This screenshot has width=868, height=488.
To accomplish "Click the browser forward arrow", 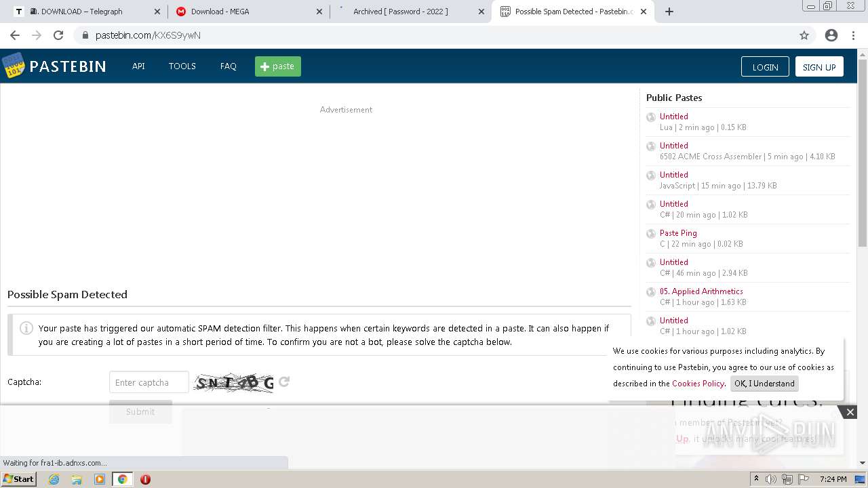I will (x=37, y=35).
